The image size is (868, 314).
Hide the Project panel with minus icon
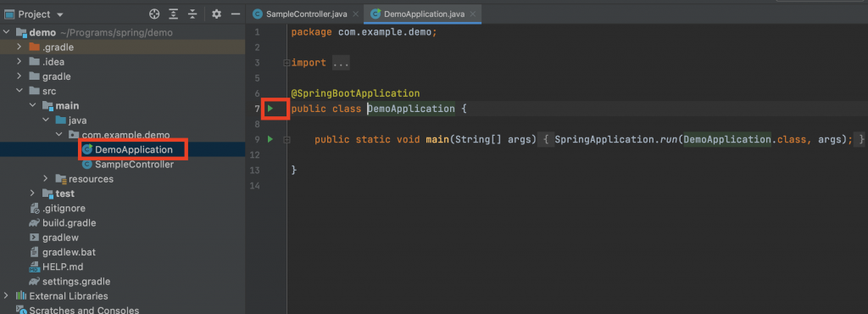[236, 14]
